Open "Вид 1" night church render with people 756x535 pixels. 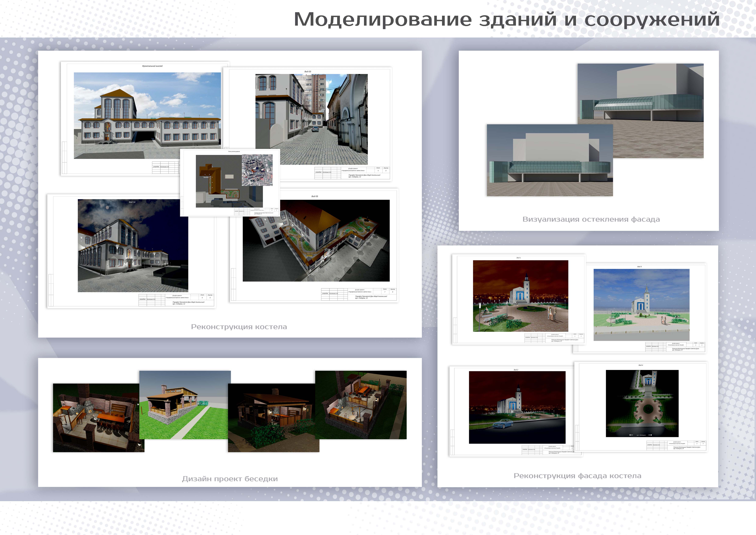[x=521, y=296]
